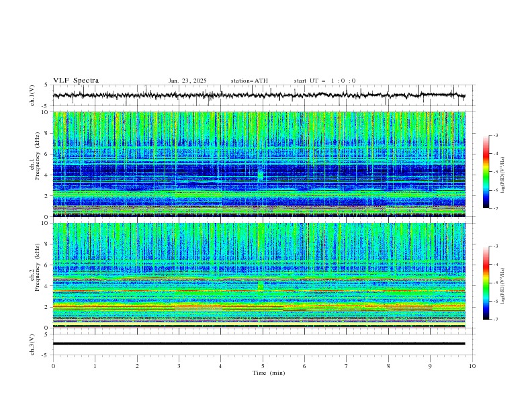This screenshot has height=411, width=532.
Task: Click the ch.2 "Frequency (kHz)" axis label
Action: [x=38, y=267]
